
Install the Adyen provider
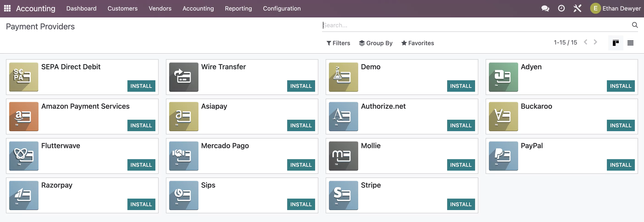click(620, 86)
